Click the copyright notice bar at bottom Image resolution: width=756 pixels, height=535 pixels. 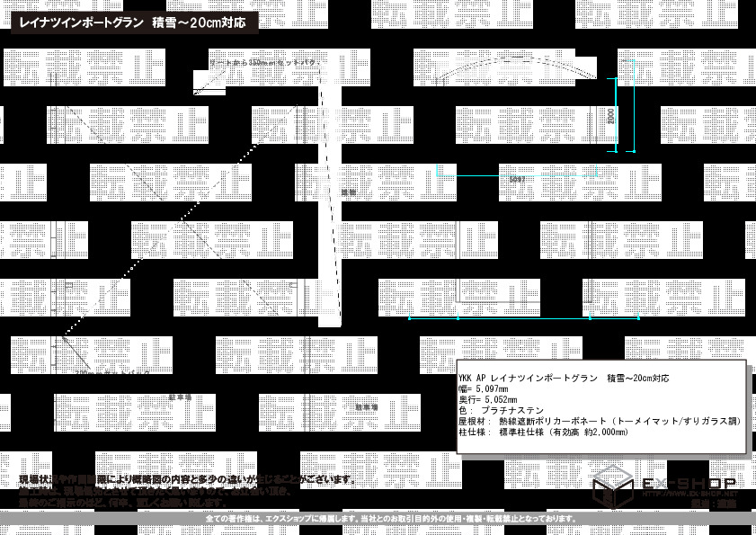coord(378,520)
